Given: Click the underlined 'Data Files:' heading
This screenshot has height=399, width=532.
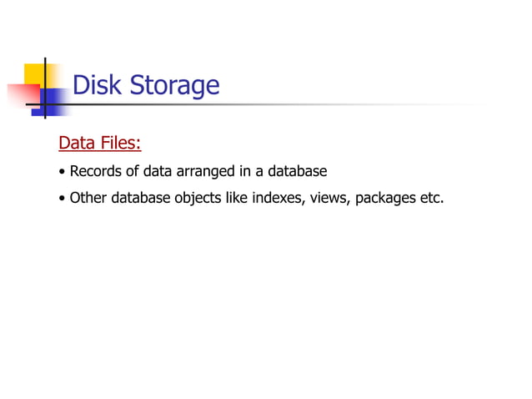Looking at the screenshot, I should 100,143.
